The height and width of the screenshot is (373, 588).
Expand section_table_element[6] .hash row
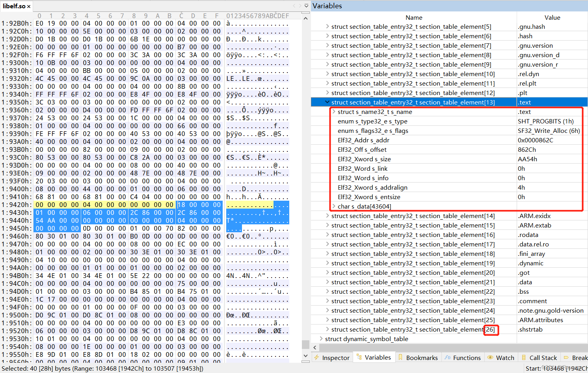(327, 36)
